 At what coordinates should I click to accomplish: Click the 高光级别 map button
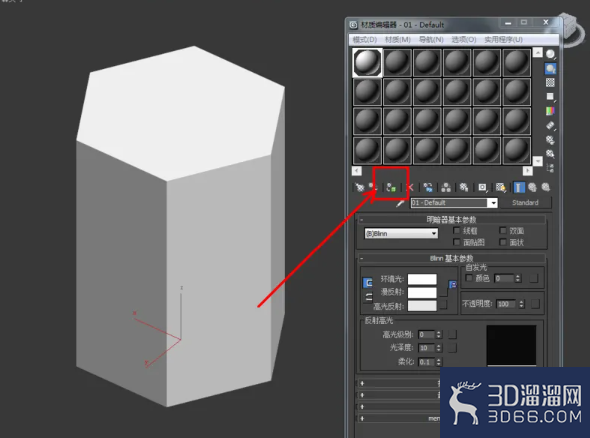[453, 334]
